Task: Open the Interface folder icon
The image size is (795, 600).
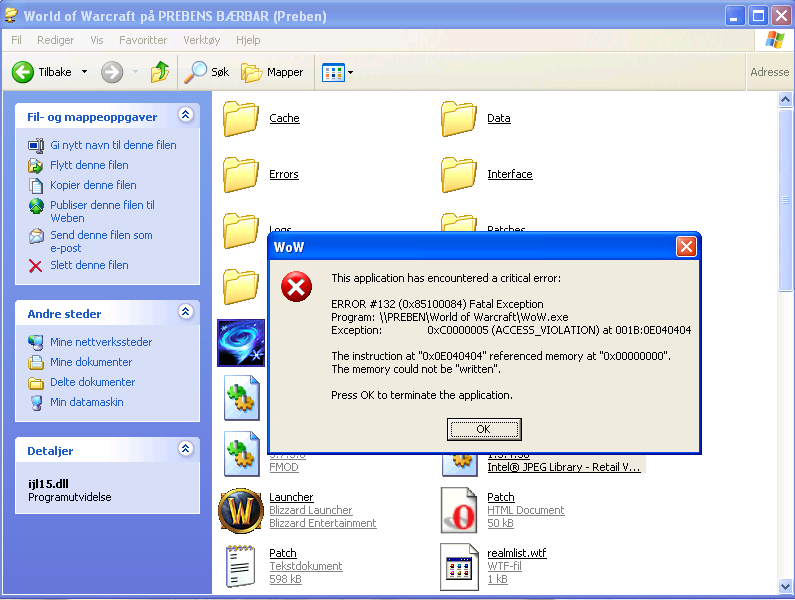Action: (458, 174)
